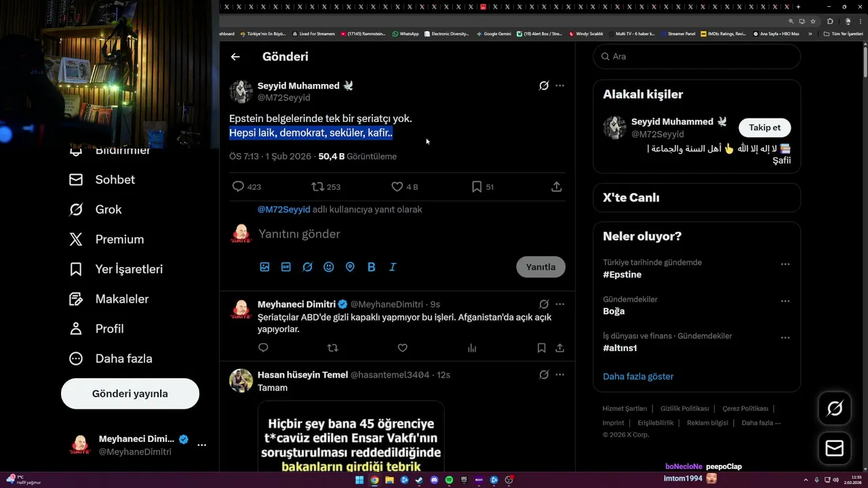The image size is (868, 488).
Task: Open Google Gemini bookmark
Action: [494, 33]
